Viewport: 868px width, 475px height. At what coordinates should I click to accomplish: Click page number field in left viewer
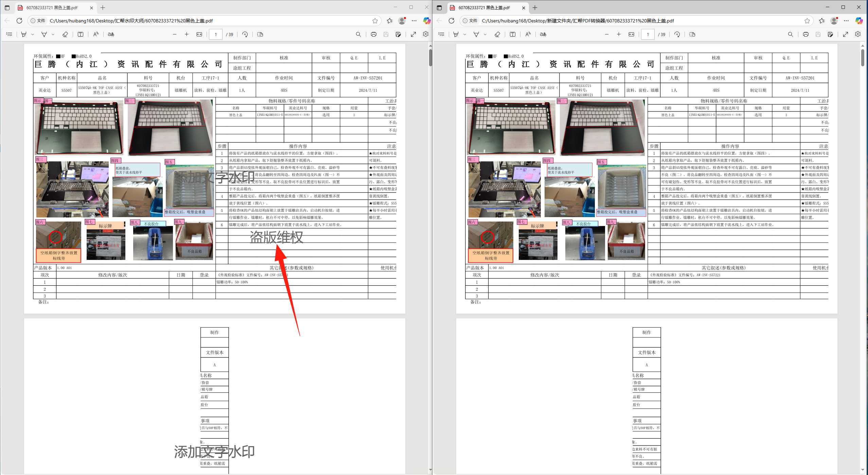point(215,34)
